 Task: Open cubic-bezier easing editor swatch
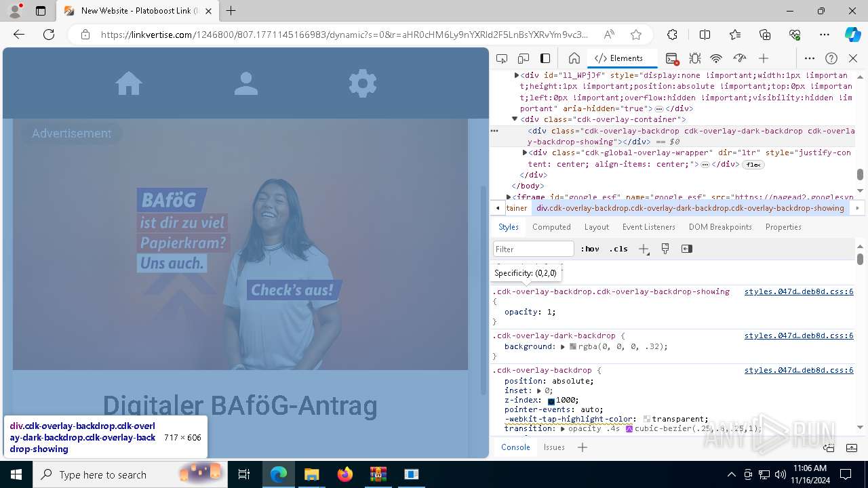[x=629, y=428]
